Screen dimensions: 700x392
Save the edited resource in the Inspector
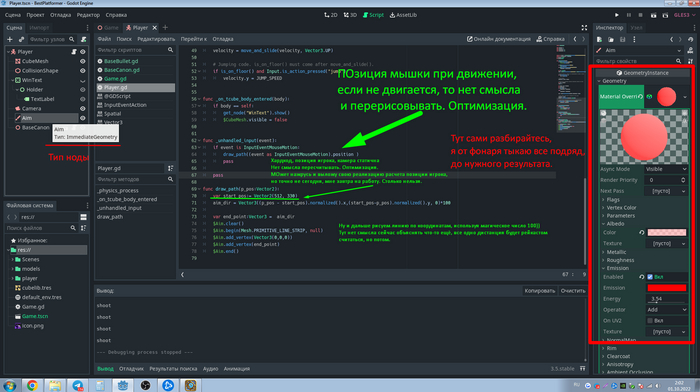tap(622, 39)
